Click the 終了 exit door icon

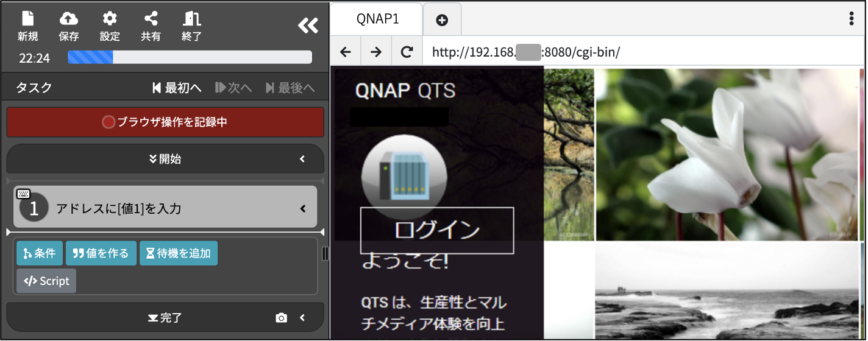pos(191,19)
